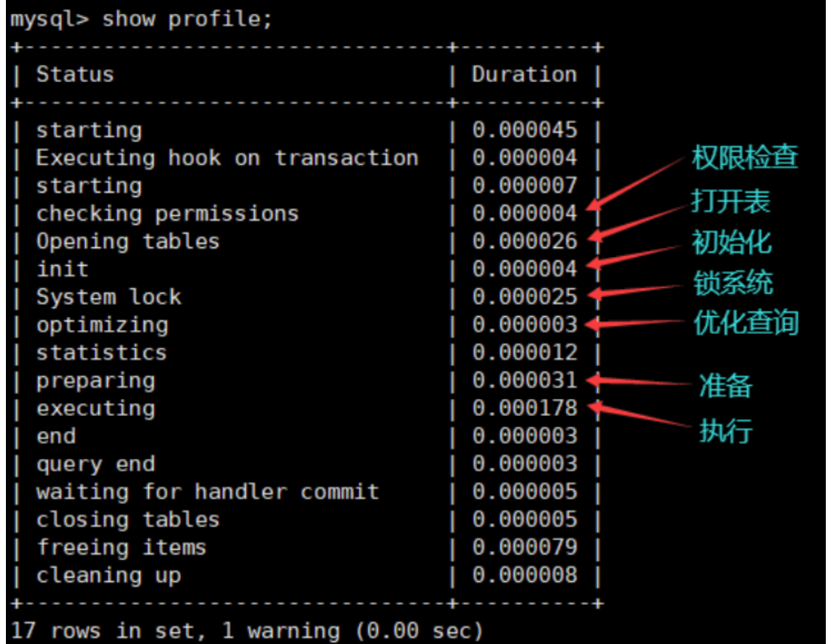Select the 'cleaning up' status text
831x644 pixels.
tap(109, 576)
